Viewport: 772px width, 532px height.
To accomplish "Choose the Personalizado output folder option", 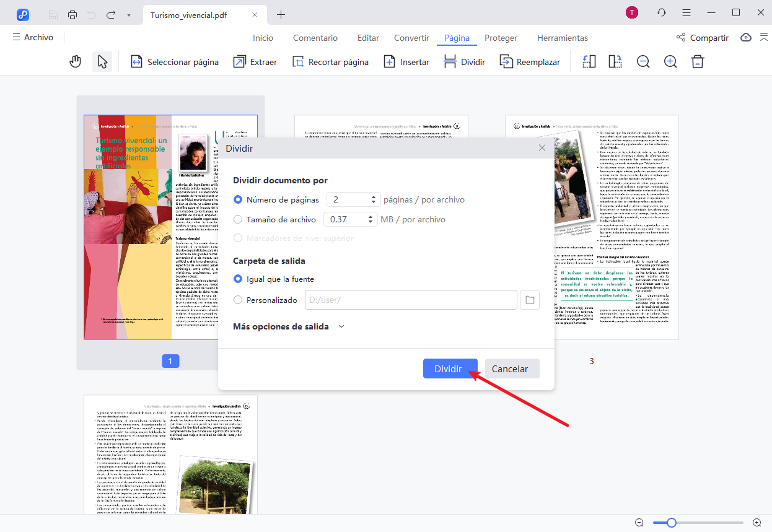I will point(238,300).
